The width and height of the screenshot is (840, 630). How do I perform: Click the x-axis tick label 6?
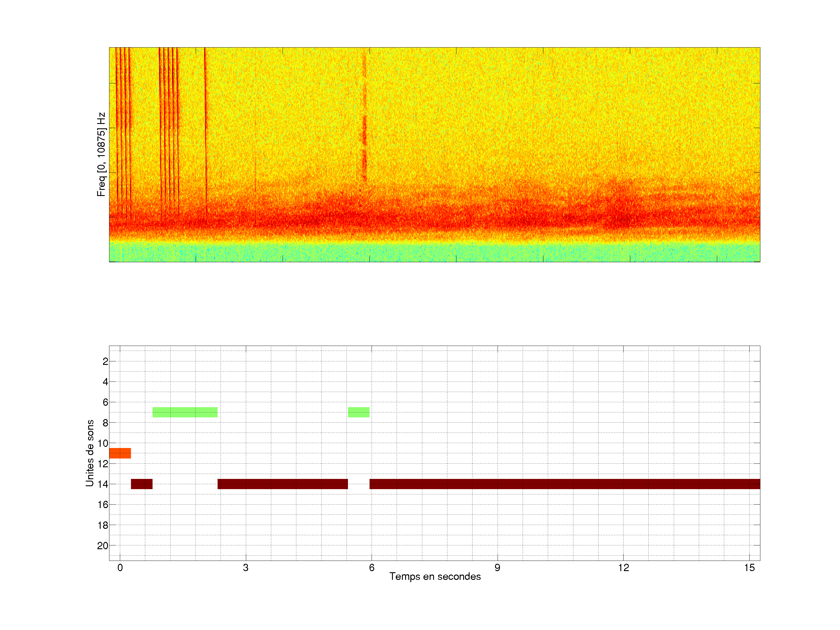(x=371, y=568)
